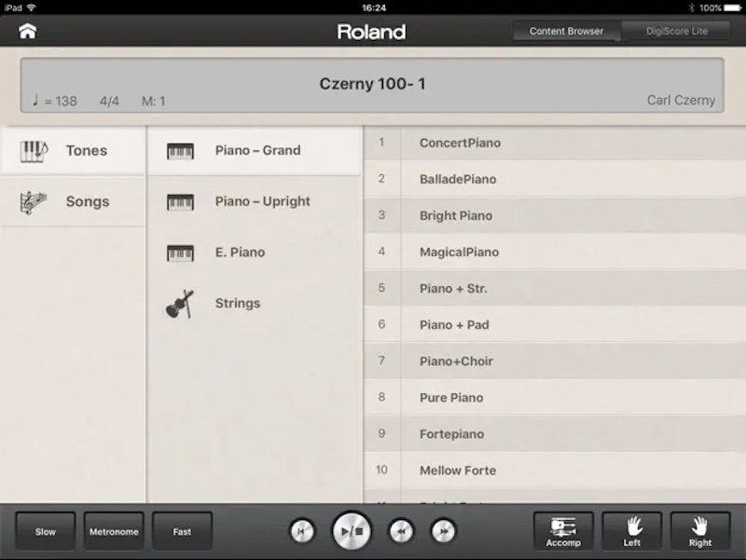Fast-forward the song

pyautogui.click(x=444, y=531)
